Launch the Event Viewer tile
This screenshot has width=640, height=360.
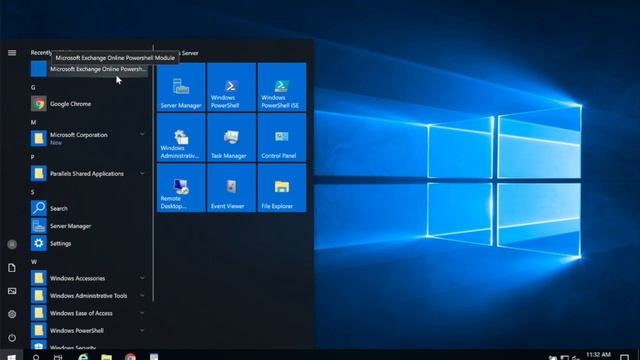click(x=231, y=188)
